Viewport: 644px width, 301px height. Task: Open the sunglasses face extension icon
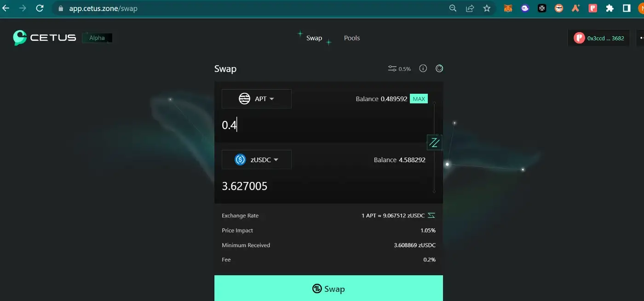click(559, 8)
